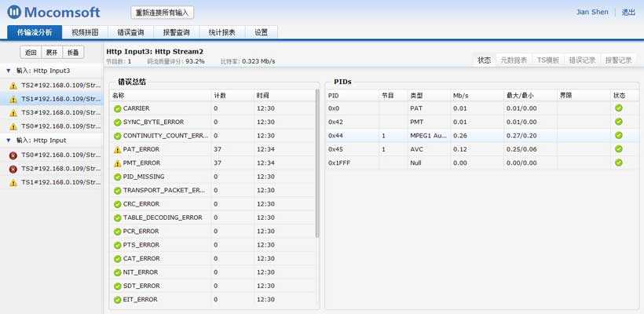
Task: Switch to the 报警查询 tab
Action: [x=177, y=32]
